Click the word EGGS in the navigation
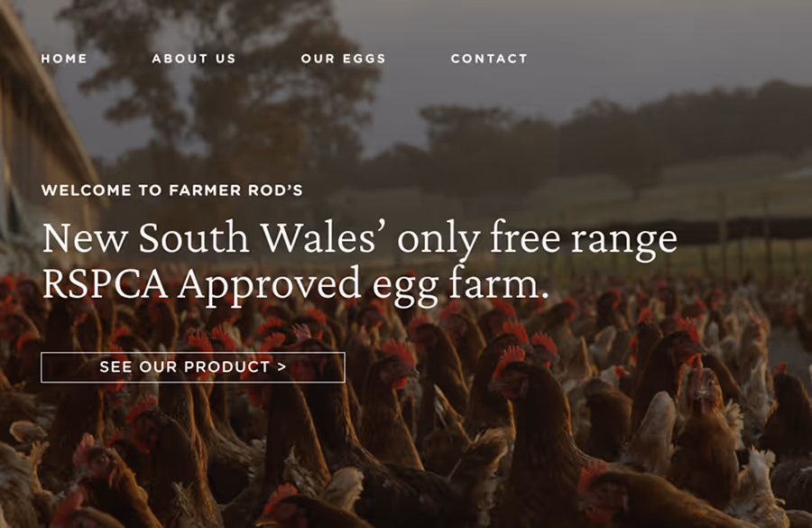 364,59
